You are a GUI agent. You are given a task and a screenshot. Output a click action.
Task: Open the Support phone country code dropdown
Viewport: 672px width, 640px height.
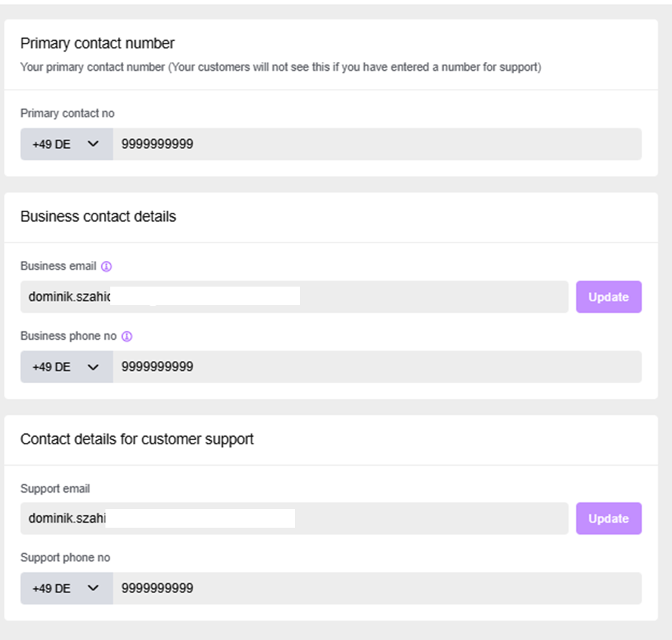pos(67,588)
